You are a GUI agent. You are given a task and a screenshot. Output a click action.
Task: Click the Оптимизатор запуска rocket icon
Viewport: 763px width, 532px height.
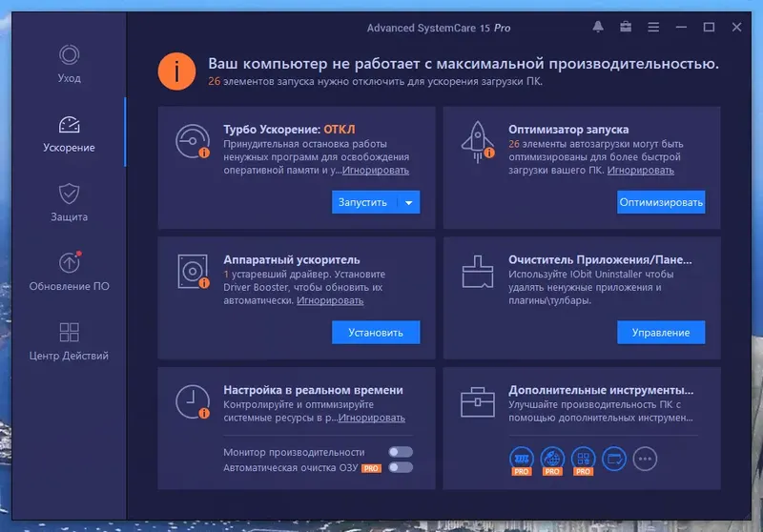click(x=478, y=141)
